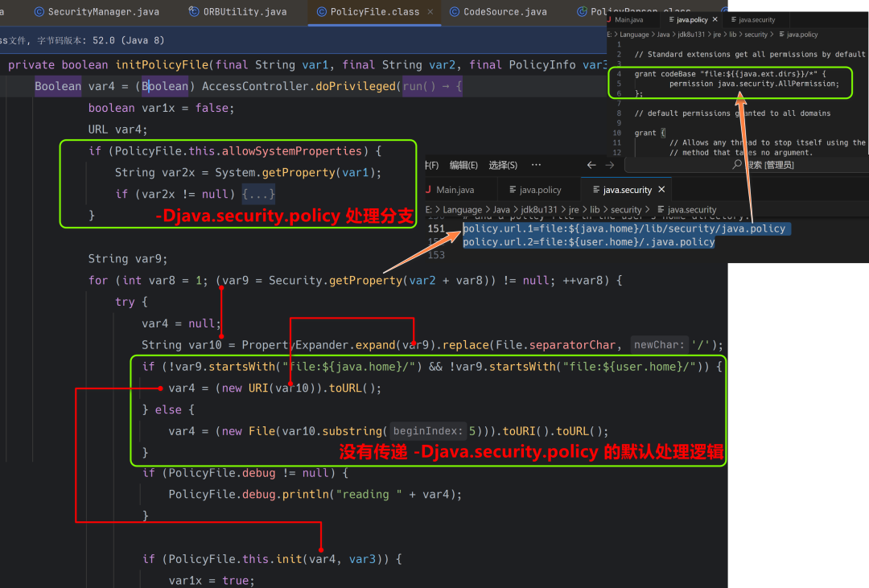
Task: Click doPrivileged method call in code
Action: point(356,86)
